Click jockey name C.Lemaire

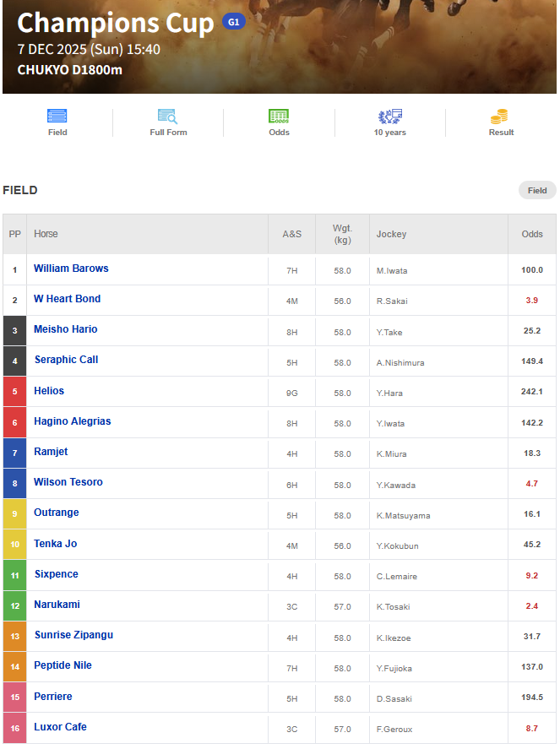click(x=397, y=577)
